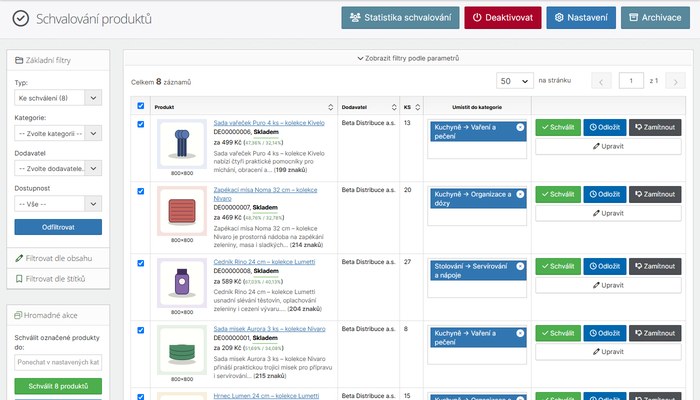Viewport: 700px width, 400px height.
Task: Open the Dodavatel dropdown
Action: 58,168
